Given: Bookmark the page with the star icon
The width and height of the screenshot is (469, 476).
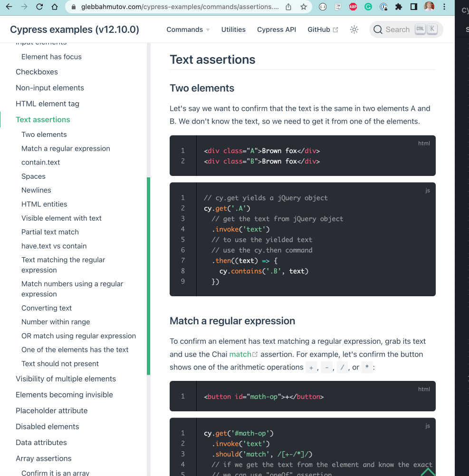Looking at the screenshot, I should click(x=304, y=7).
